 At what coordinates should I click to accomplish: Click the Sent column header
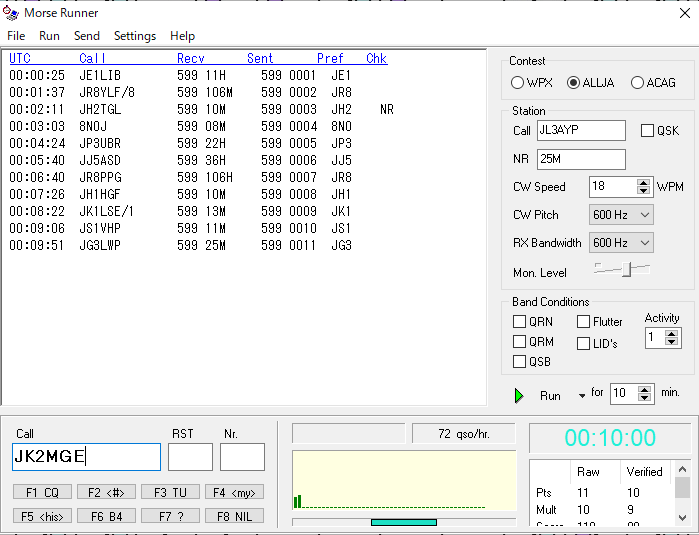pos(260,58)
